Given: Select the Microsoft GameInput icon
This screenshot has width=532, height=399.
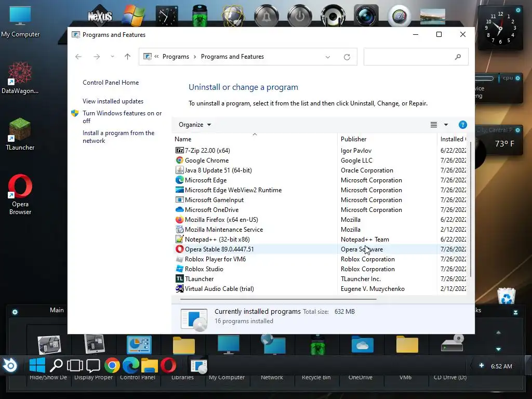Looking at the screenshot, I should [x=179, y=199].
